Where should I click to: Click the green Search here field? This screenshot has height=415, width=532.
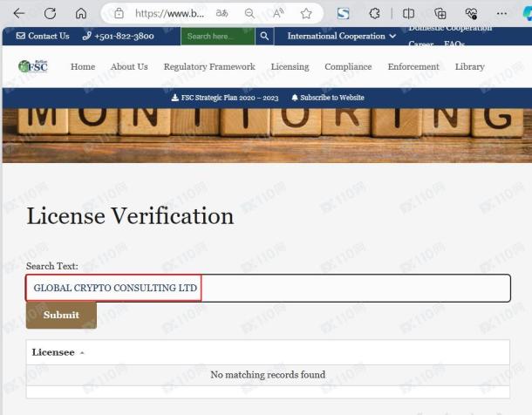pos(218,36)
